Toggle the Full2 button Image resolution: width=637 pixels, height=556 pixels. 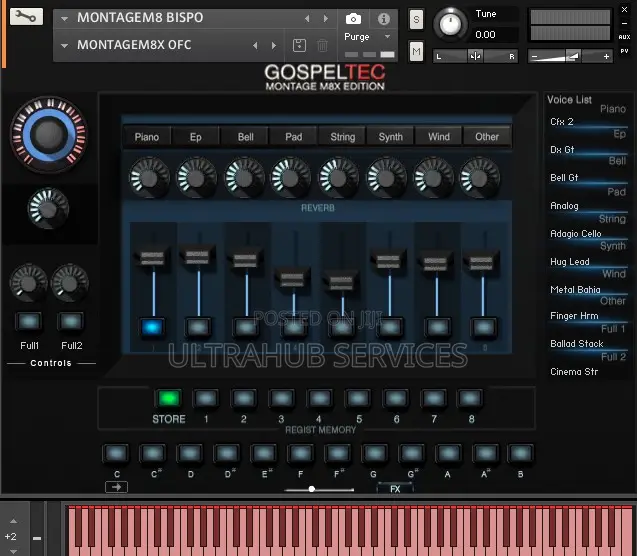[x=71, y=321]
